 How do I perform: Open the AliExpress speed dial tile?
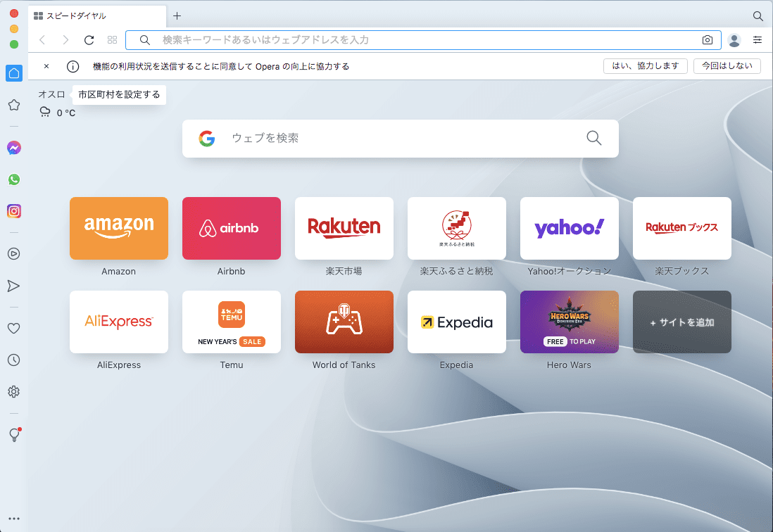point(119,322)
